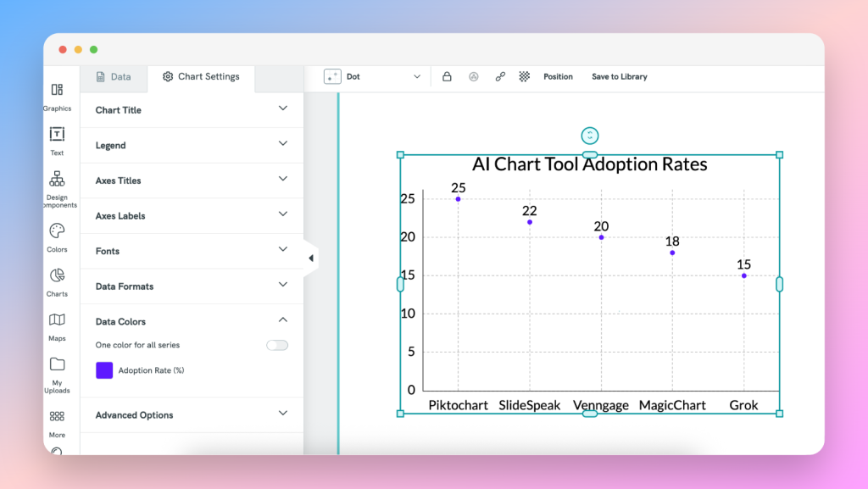Image resolution: width=868 pixels, height=489 pixels.
Task: Open the Charts panel
Action: [x=57, y=282]
